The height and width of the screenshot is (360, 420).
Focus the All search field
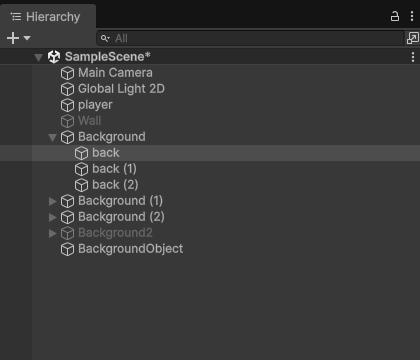(250, 38)
